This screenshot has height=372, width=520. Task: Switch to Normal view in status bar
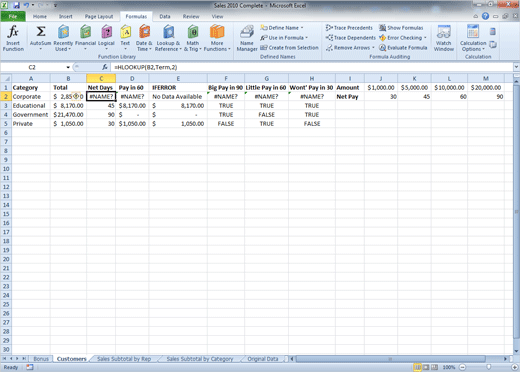[417, 367]
